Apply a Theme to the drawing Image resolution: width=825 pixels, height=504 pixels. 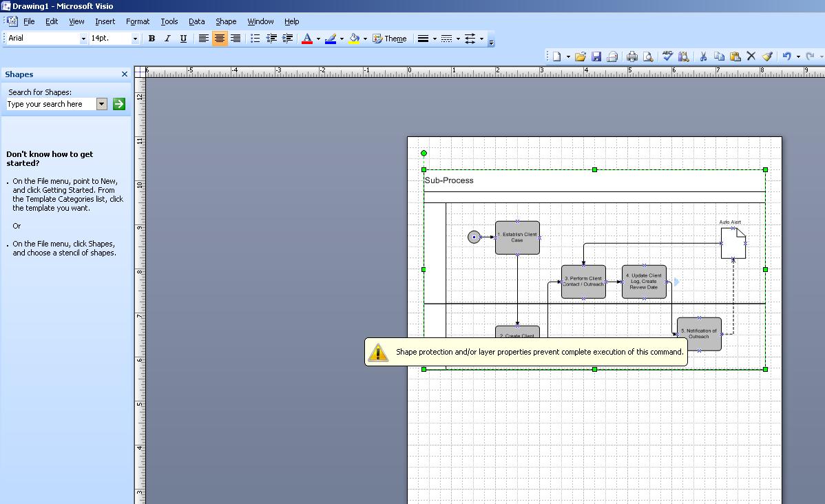pos(389,39)
